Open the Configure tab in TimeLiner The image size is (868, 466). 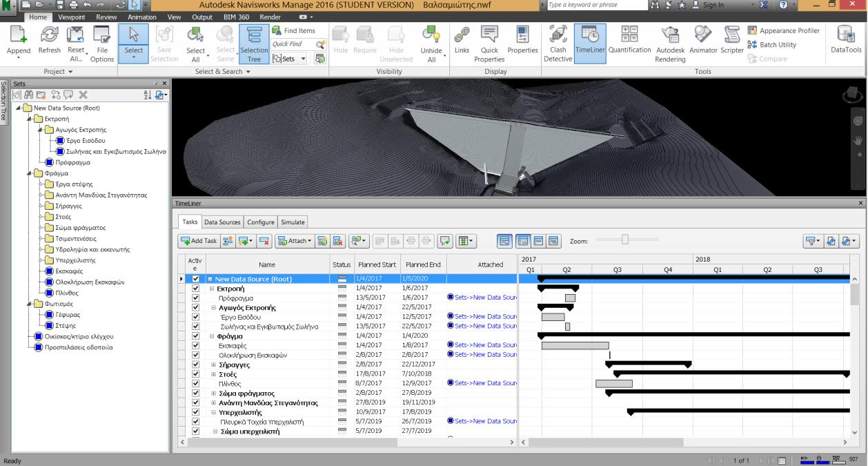pos(261,222)
